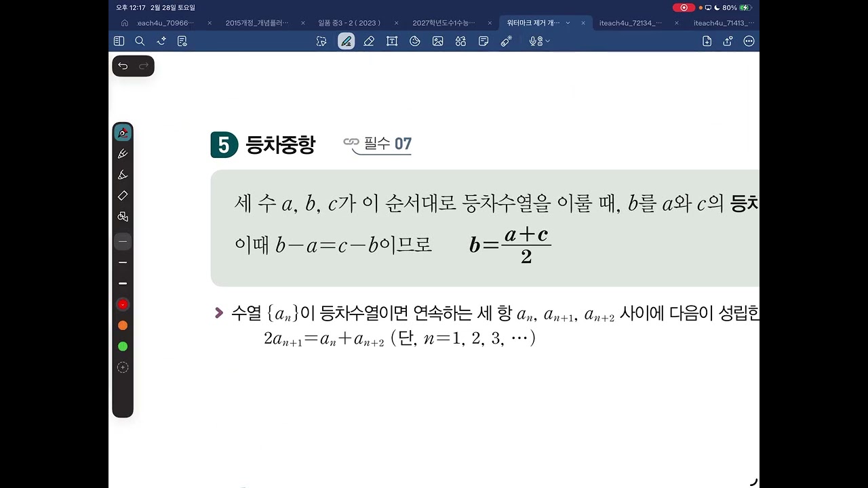Choose the thinnest stroke width
868x488 pixels.
[x=123, y=241]
